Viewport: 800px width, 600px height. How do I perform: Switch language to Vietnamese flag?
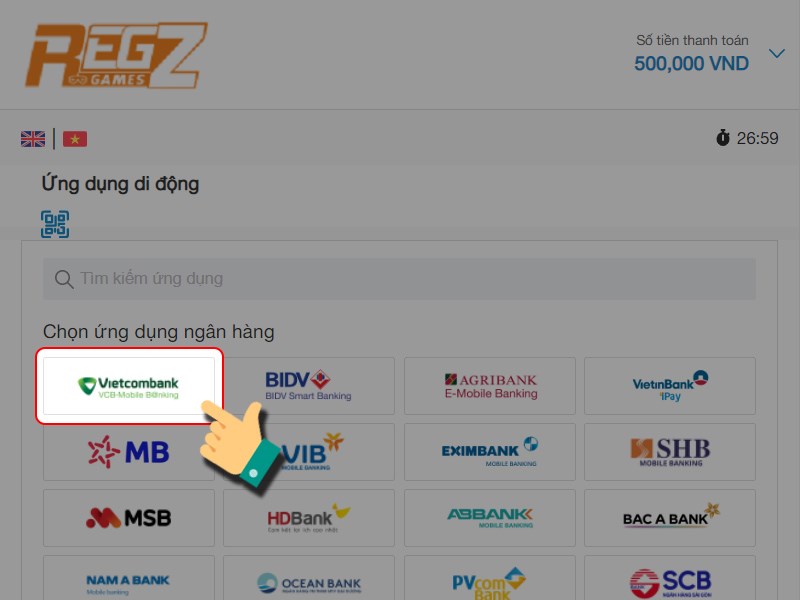(x=75, y=139)
